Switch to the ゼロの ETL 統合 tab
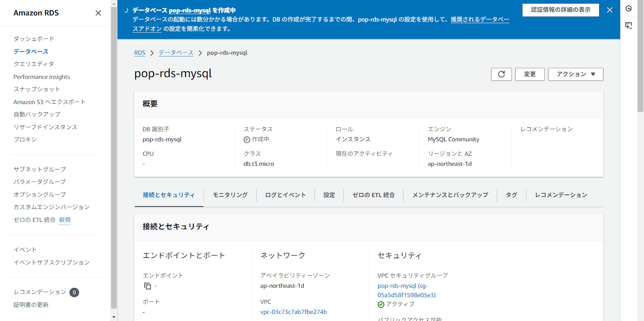The image size is (644, 321). (x=374, y=195)
